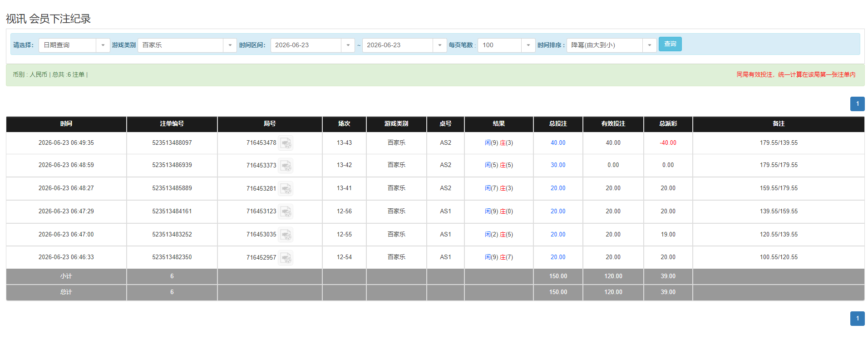The width and height of the screenshot is (868, 354).
Task: Open video replay icon for round 716453373
Action: click(x=286, y=166)
